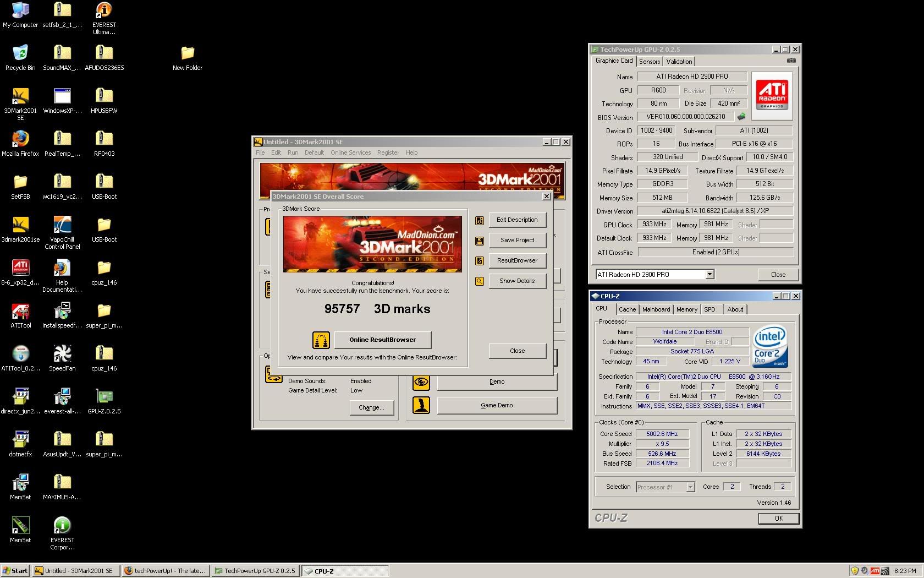
Task: Switch to the Memory tab in CPU-Z
Action: 687,309
